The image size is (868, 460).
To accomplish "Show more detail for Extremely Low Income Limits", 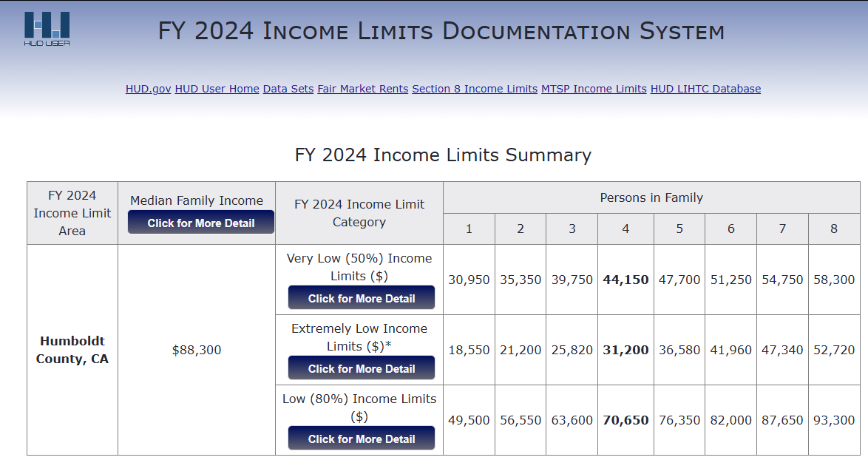I will [362, 368].
